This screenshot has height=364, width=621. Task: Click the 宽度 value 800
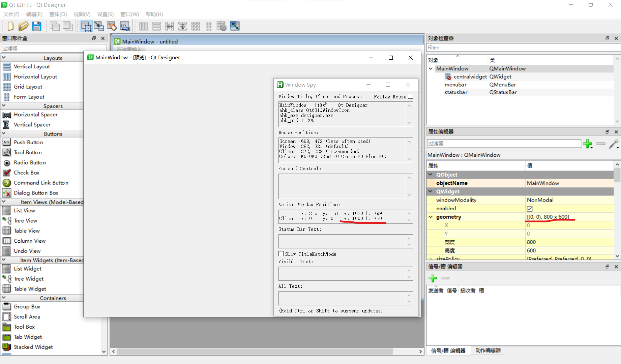[x=569, y=242]
